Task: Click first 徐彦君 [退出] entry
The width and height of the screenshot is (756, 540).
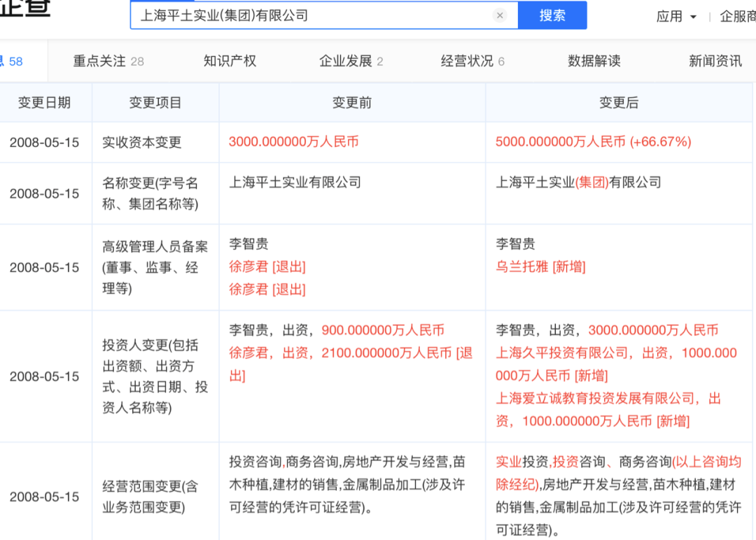Action: [267, 267]
